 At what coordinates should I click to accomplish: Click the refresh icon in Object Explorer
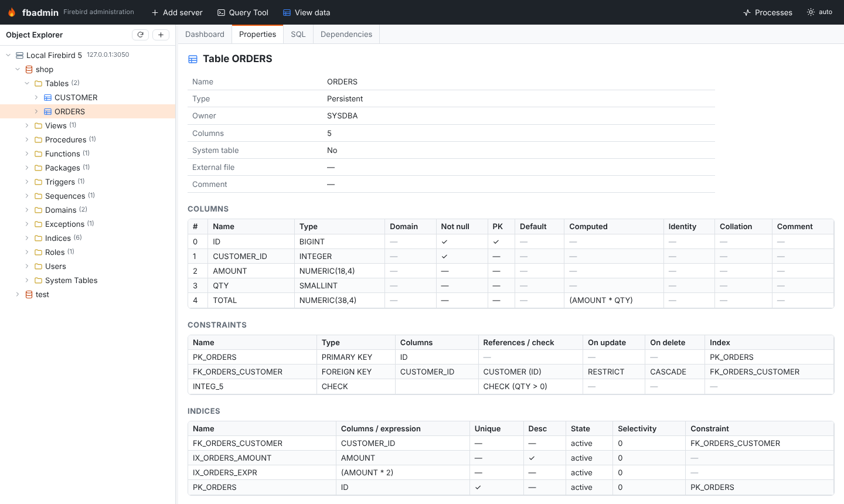pos(140,35)
